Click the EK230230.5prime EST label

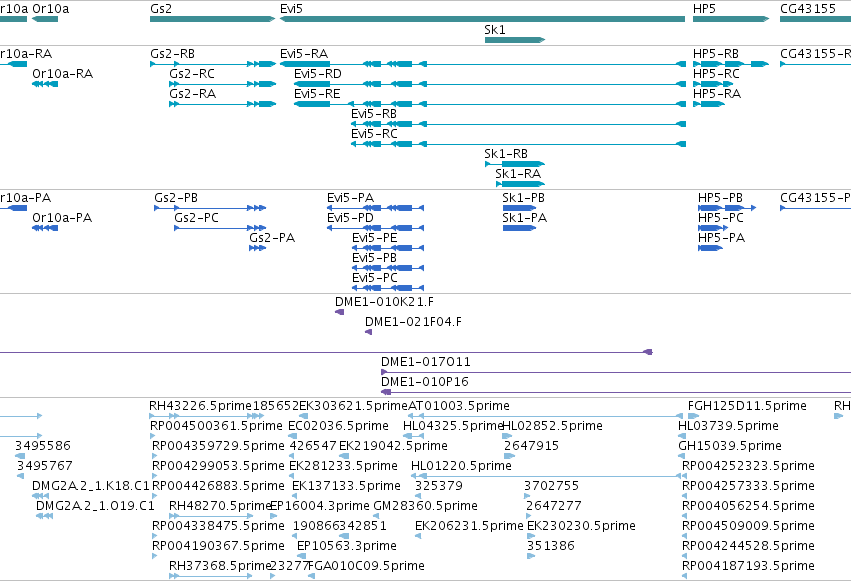click(581, 527)
